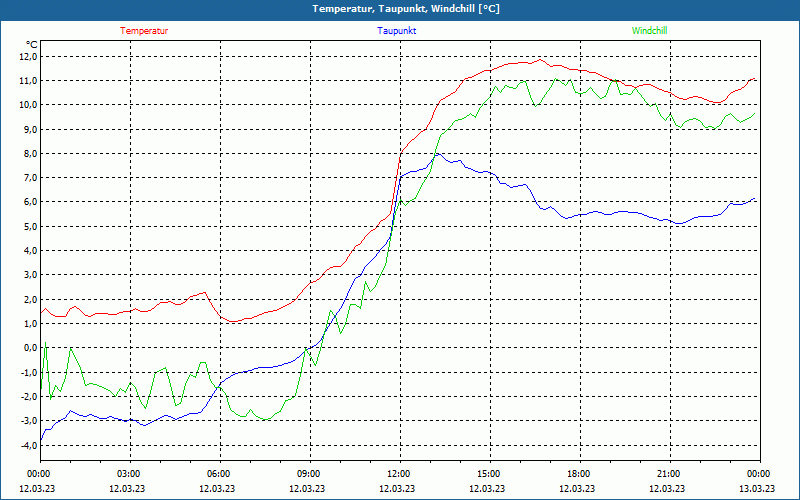
Task: Click the 6,0 y-axis value
Action: click(31, 202)
